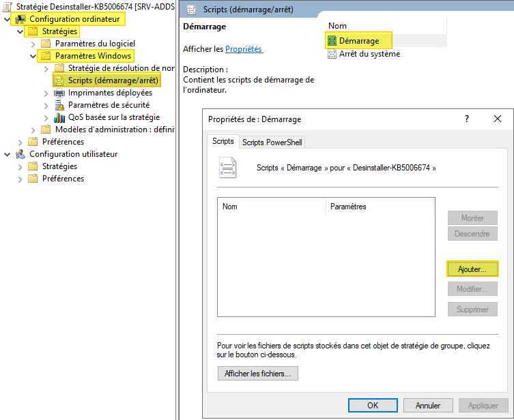Expand the Imprimantes déployées node
This screenshot has width=514, height=420.
pyautogui.click(x=46, y=93)
